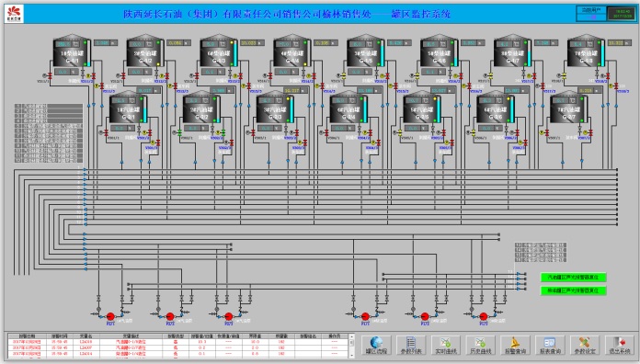Screen dimensions: 640x364
Task: Open the 报表查询 report query icon
Action: 550,346
